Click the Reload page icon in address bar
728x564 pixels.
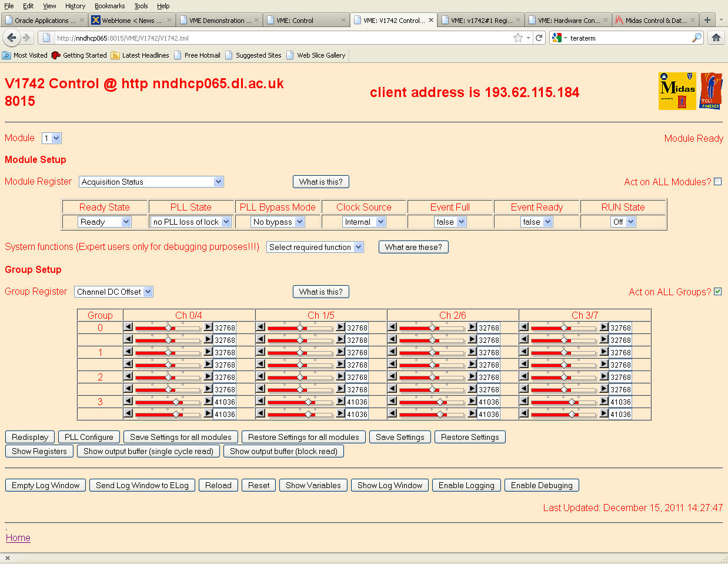point(539,38)
